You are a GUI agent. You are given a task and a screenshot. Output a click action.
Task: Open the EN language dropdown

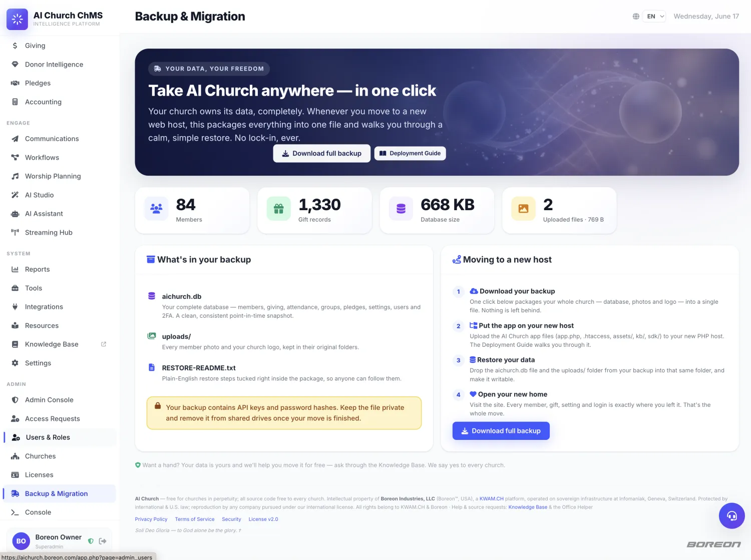[654, 17]
